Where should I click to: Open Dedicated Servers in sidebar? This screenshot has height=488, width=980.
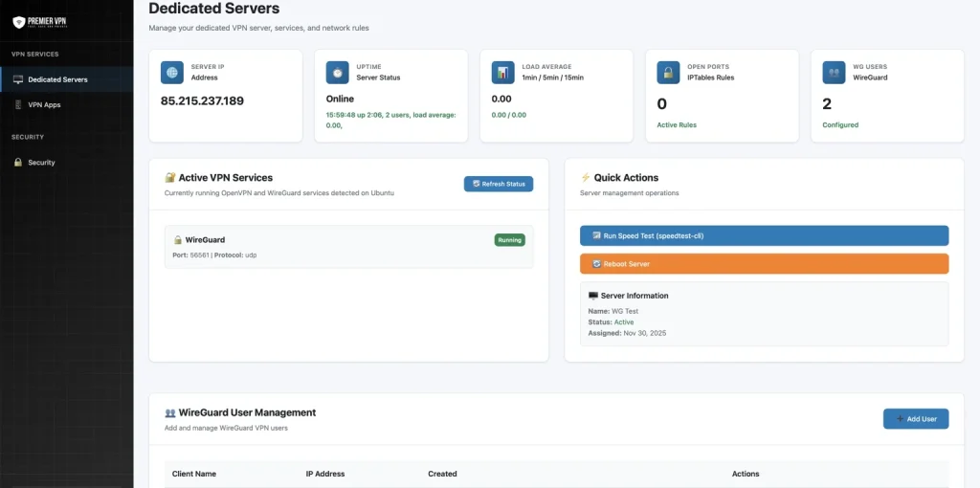(57, 79)
